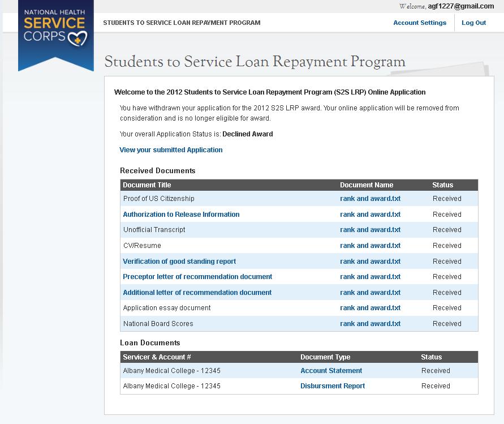
Task: Open Application essay rank and award.txt file
Action: click(x=370, y=308)
